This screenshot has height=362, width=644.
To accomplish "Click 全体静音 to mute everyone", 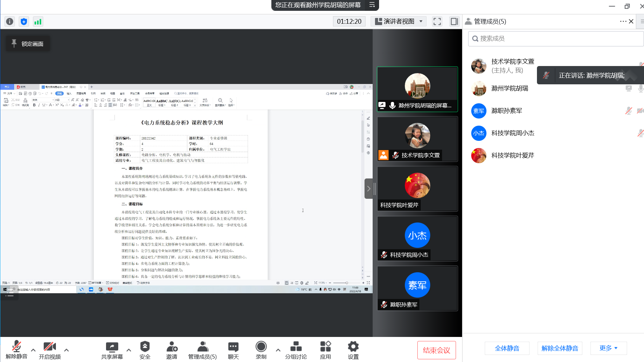I will coord(507,348).
